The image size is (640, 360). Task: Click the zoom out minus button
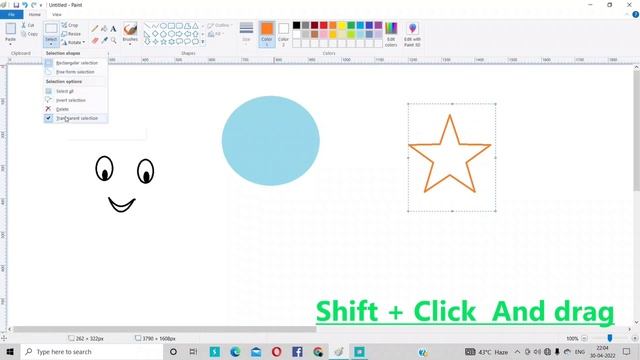pyautogui.click(x=584, y=338)
